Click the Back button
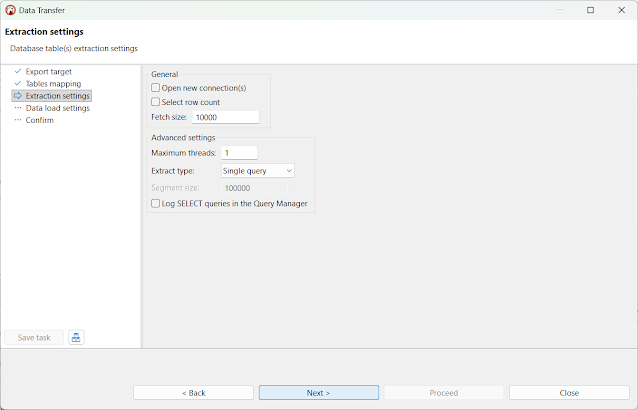The height and width of the screenshot is (410, 638). click(x=193, y=393)
